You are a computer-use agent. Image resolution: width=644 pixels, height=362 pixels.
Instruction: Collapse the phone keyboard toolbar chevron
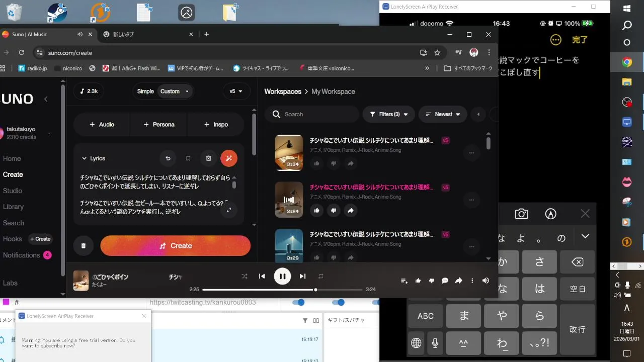(x=585, y=236)
